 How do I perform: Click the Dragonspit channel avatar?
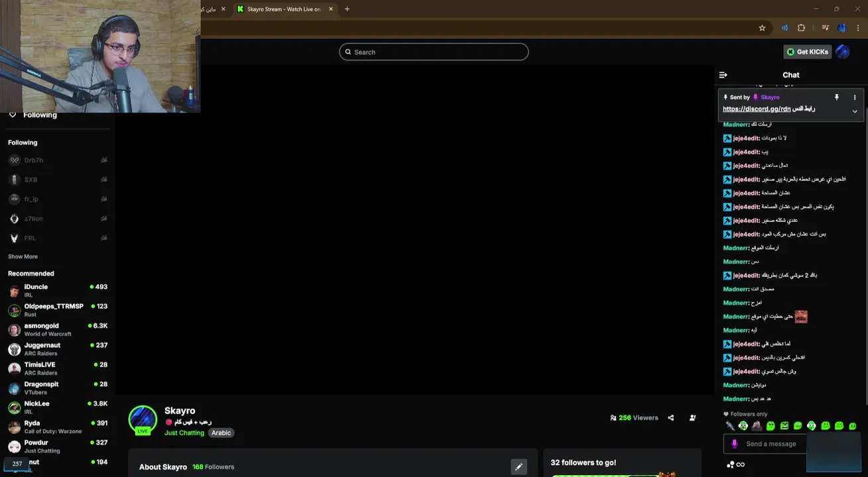tap(14, 388)
